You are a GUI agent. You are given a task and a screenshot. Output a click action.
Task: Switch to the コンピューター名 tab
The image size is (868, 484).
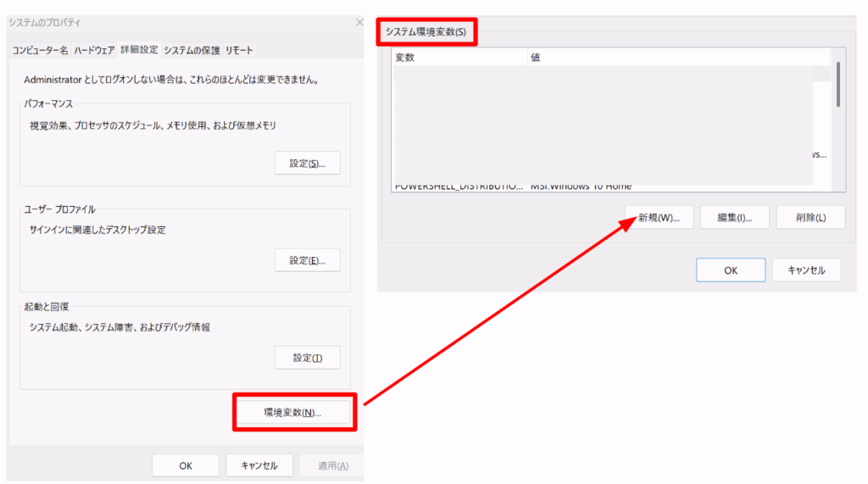click(40, 50)
